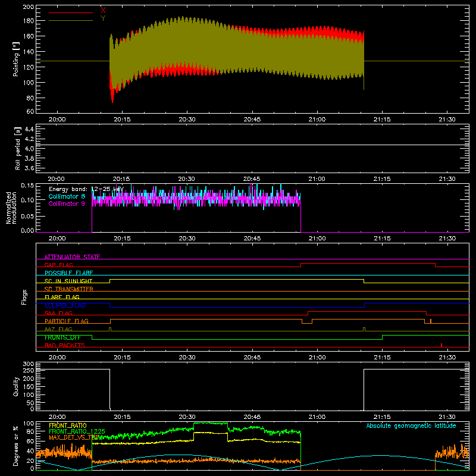Click the Collimator 9 legend entry

coord(67,203)
